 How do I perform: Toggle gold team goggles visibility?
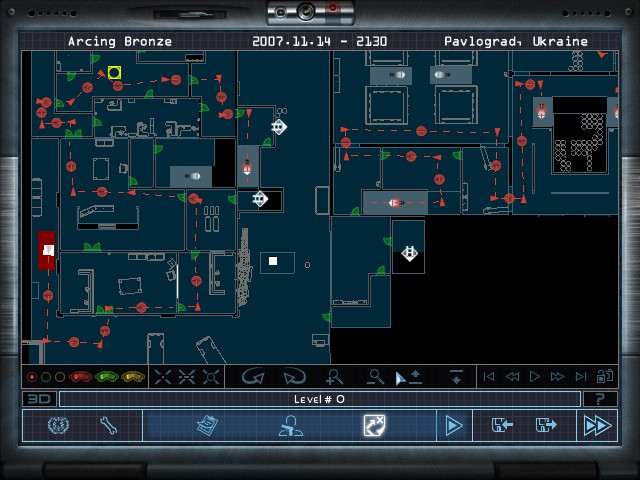click(132, 377)
